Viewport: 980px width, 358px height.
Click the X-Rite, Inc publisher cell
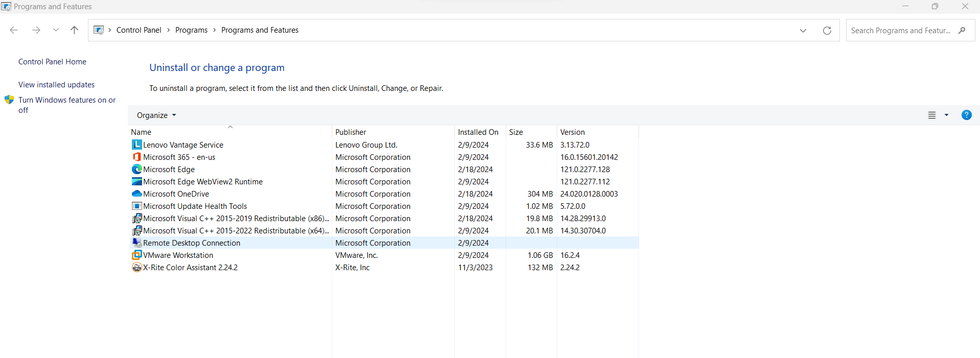coord(352,268)
